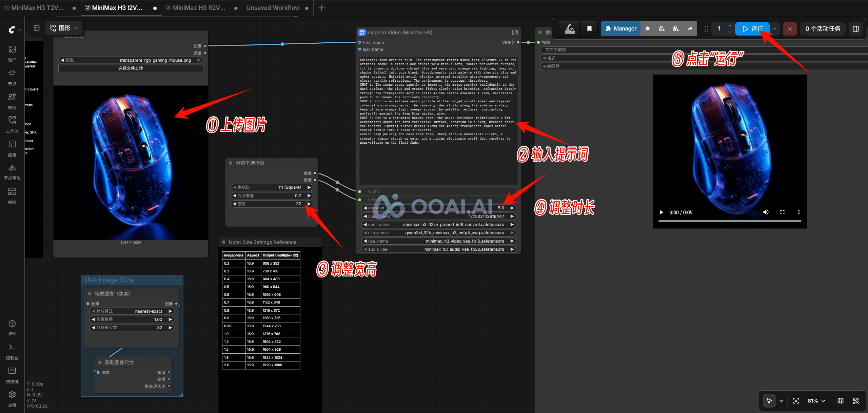868x413 pixels.
Task: Open the 模板 templates panel
Action: click(x=12, y=196)
